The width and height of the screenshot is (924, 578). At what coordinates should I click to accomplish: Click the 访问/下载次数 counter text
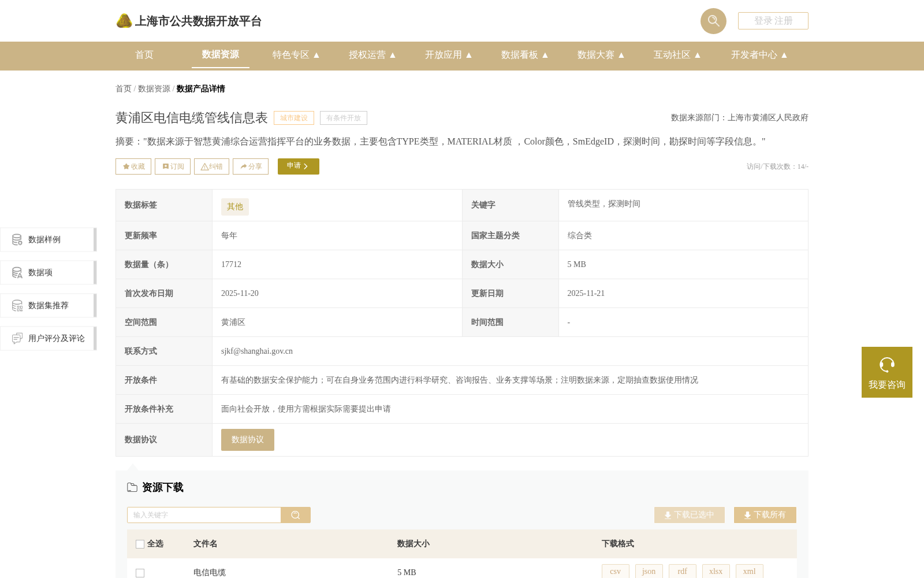777,166
